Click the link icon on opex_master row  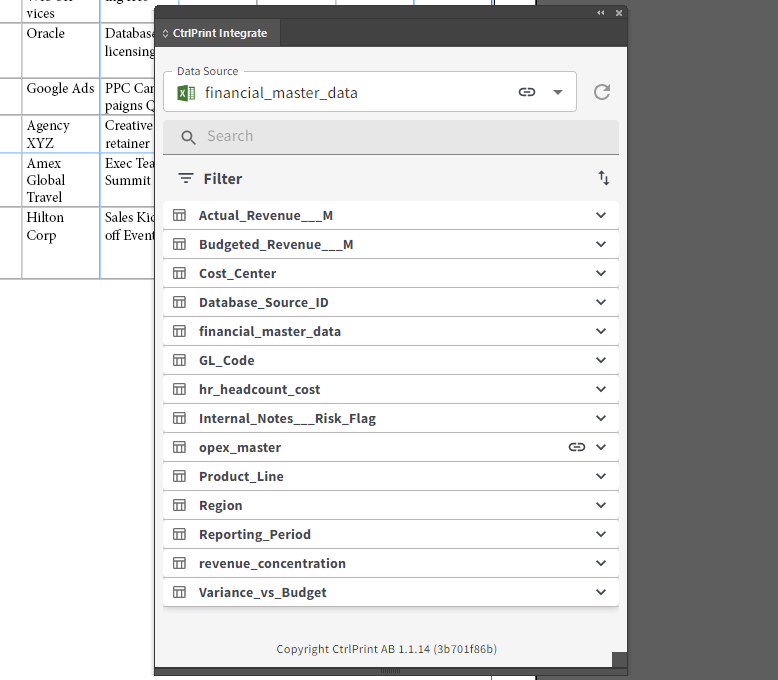pos(577,447)
